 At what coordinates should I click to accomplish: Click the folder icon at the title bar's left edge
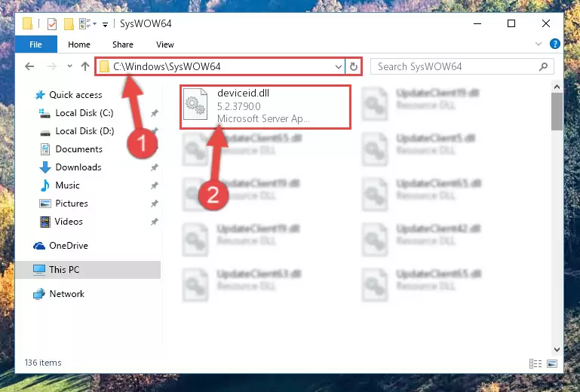click(x=27, y=23)
